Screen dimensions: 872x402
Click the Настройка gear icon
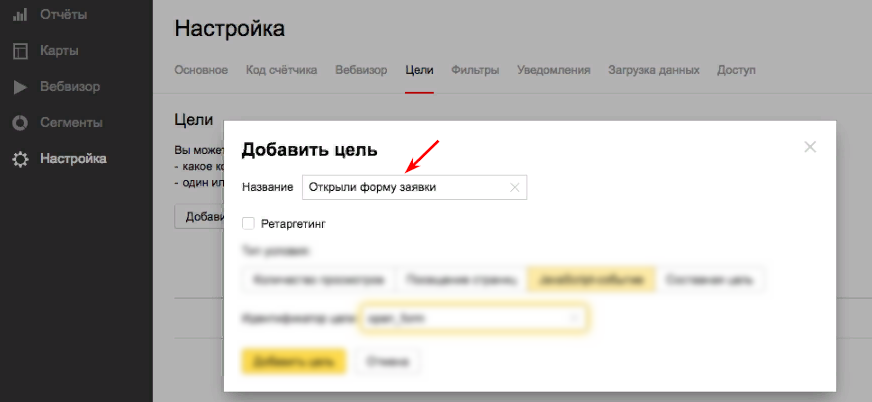tap(20, 160)
